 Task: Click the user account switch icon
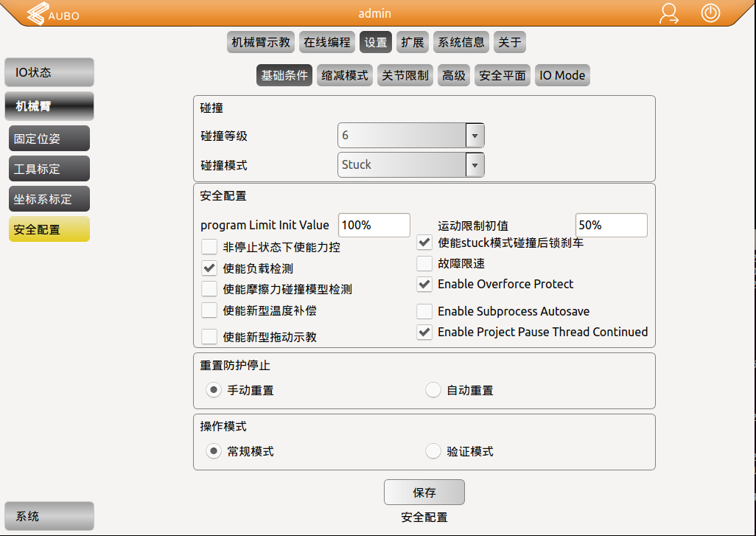[669, 14]
